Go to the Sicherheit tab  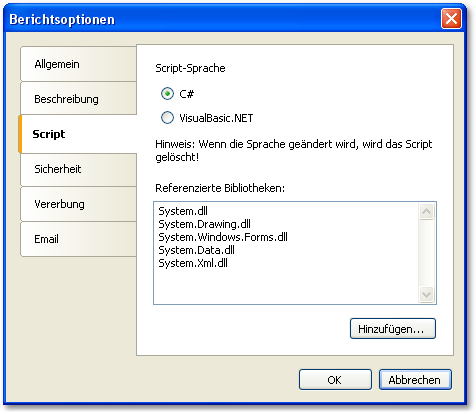coord(78,169)
